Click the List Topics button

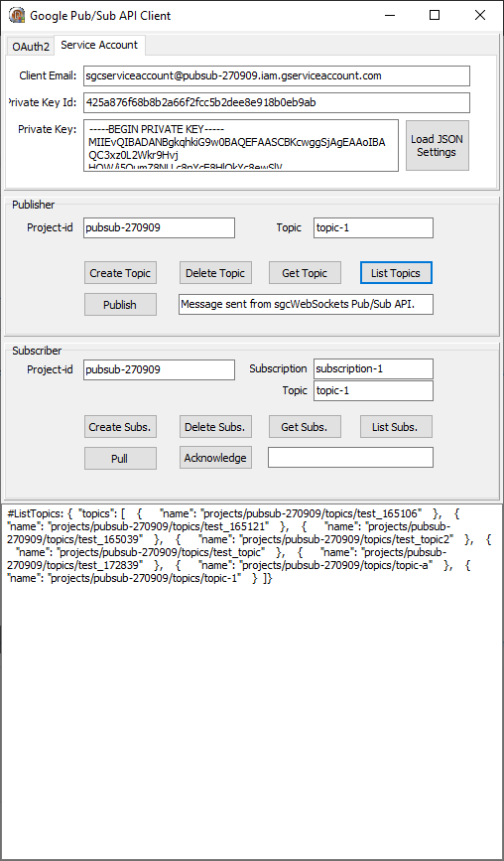click(x=396, y=273)
